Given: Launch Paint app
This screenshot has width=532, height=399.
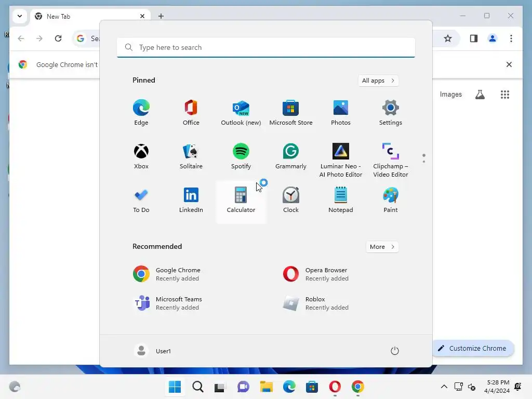Looking at the screenshot, I should tap(391, 200).
